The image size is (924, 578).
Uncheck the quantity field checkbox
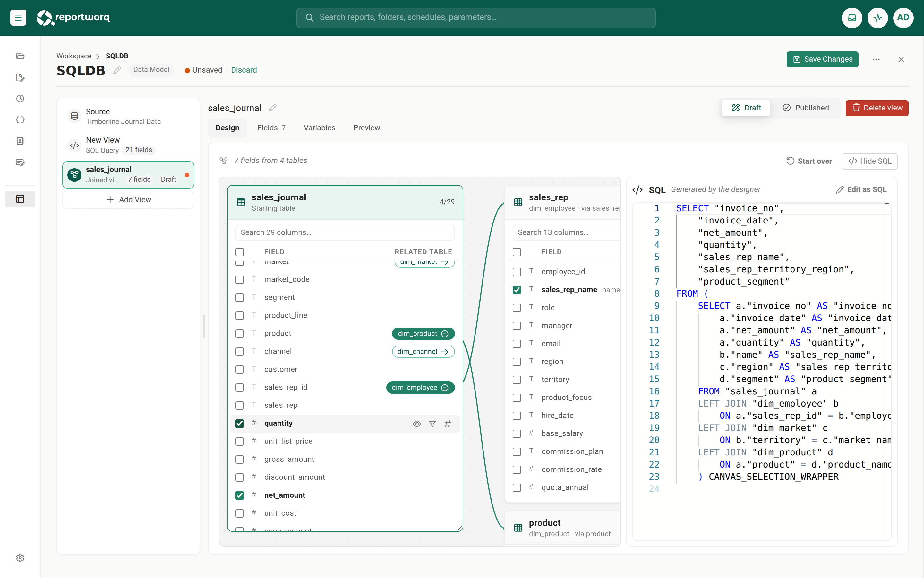tap(239, 424)
